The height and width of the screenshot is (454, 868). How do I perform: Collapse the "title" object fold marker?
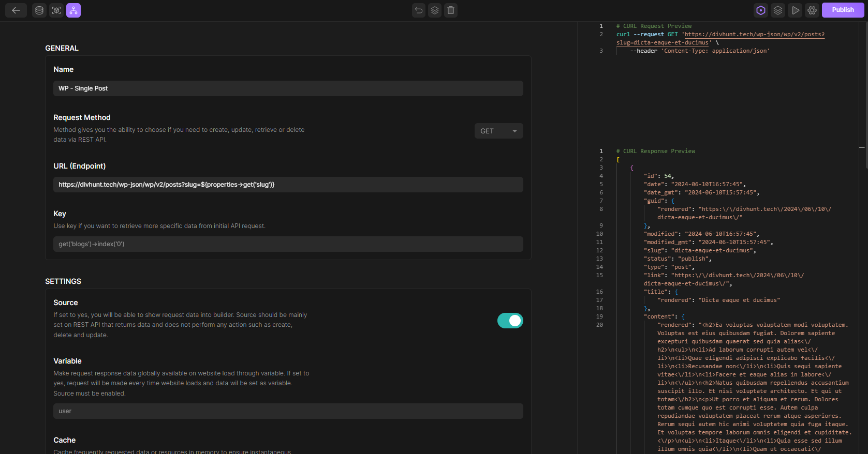click(676, 292)
